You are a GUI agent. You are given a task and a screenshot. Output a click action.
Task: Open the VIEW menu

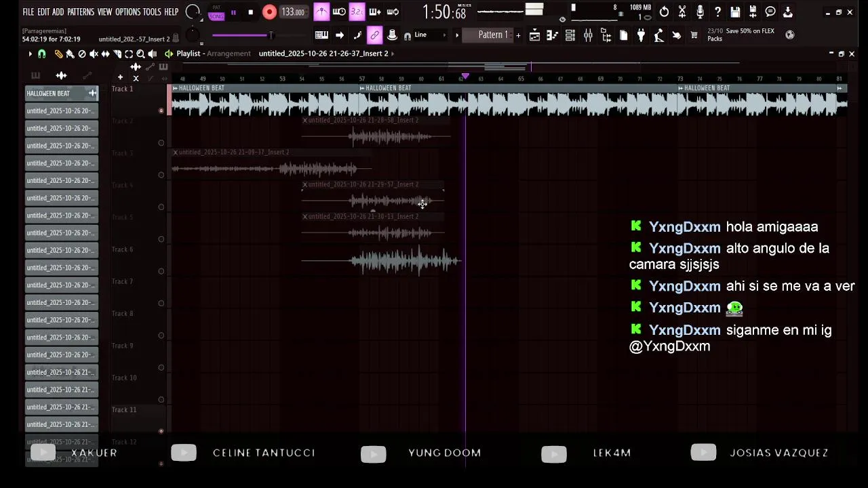pos(104,12)
